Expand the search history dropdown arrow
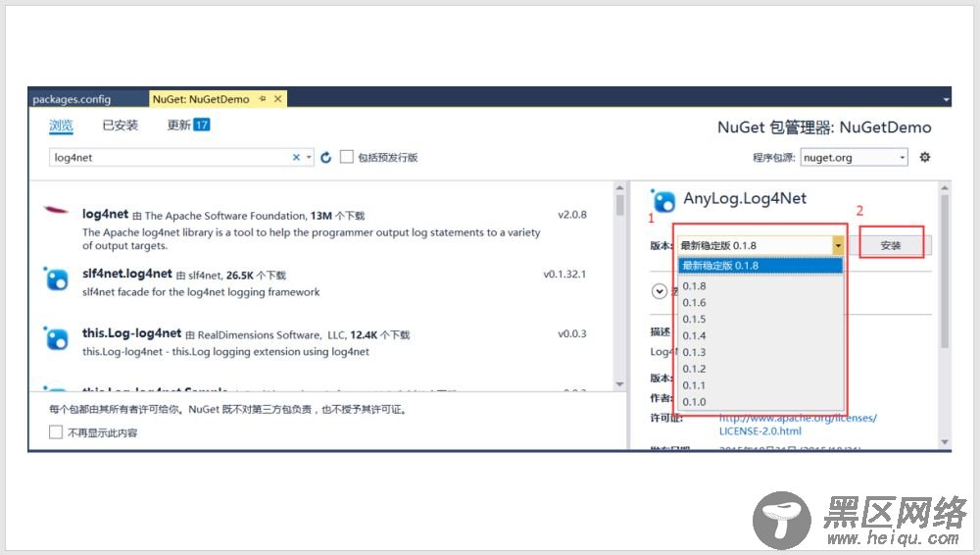 coord(309,157)
